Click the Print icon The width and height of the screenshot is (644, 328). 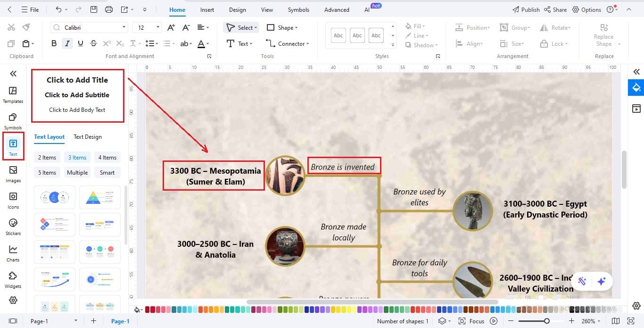[x=109, y=9]
